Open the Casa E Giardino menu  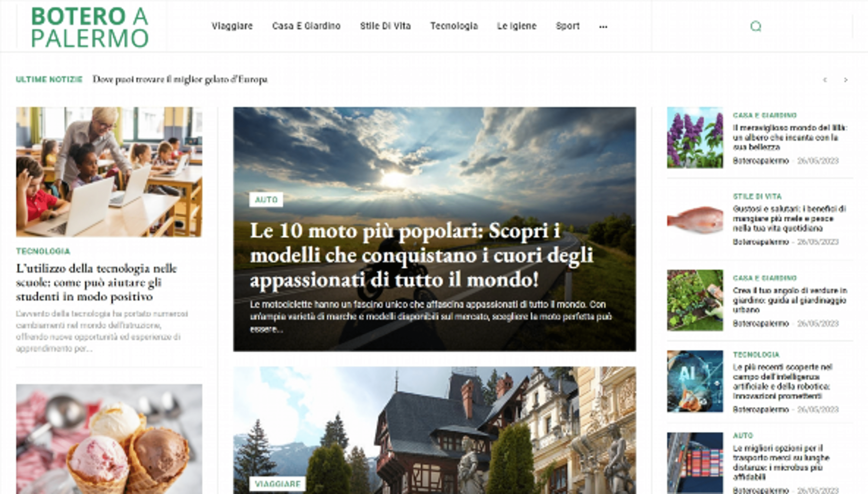(x=306, y=26)
